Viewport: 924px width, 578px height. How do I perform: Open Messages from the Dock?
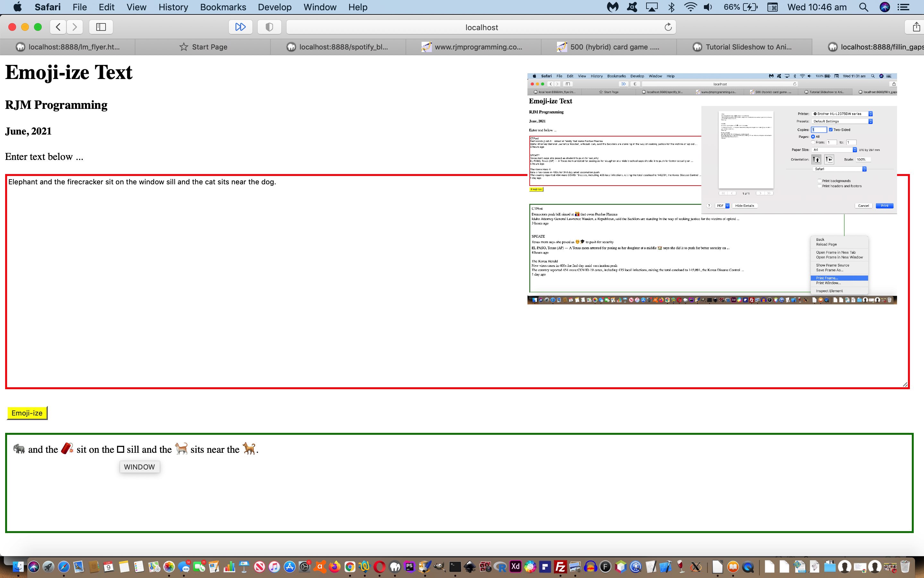[x=184, y=566]
